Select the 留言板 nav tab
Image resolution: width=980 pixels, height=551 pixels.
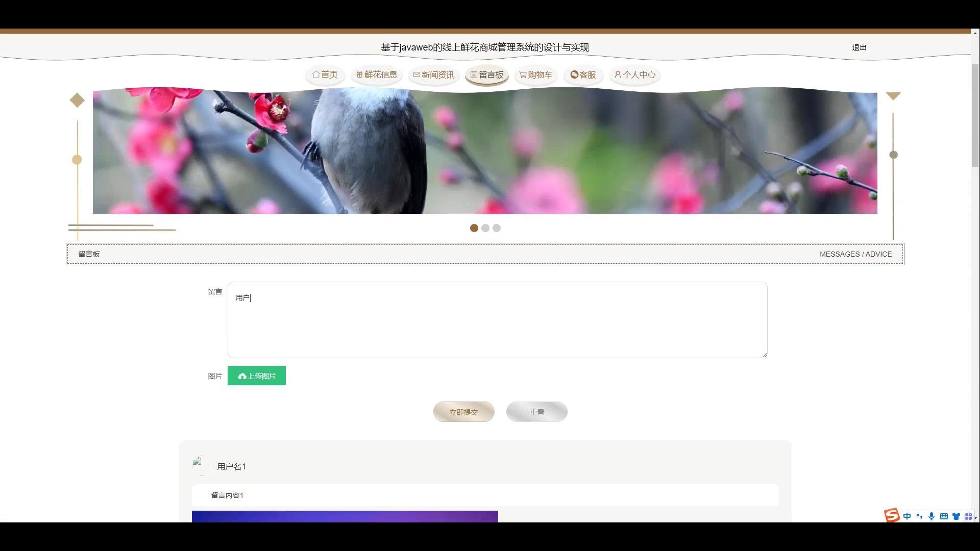click(487, 75)
